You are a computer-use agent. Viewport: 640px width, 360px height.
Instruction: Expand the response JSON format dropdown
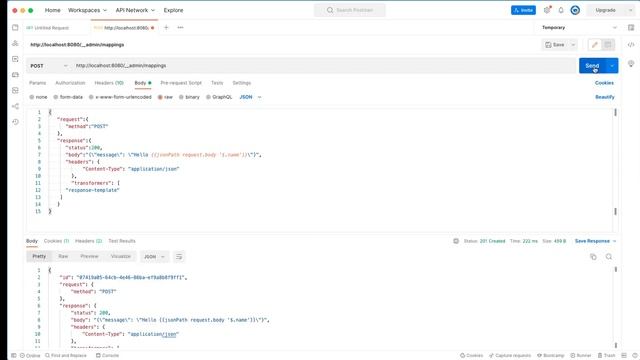point(154,256)
